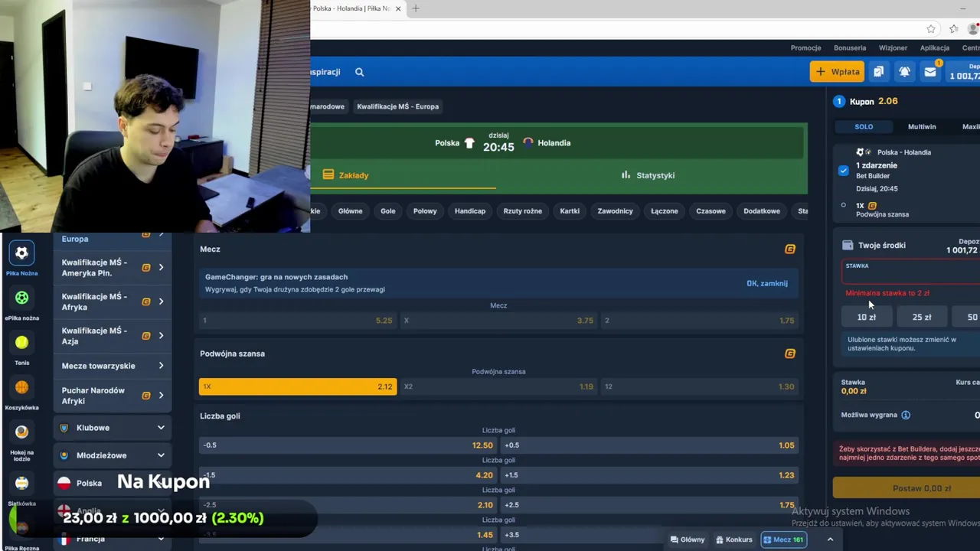
Task: Pick over +0.5 goals at 1.05
Action: click(649, 445)
